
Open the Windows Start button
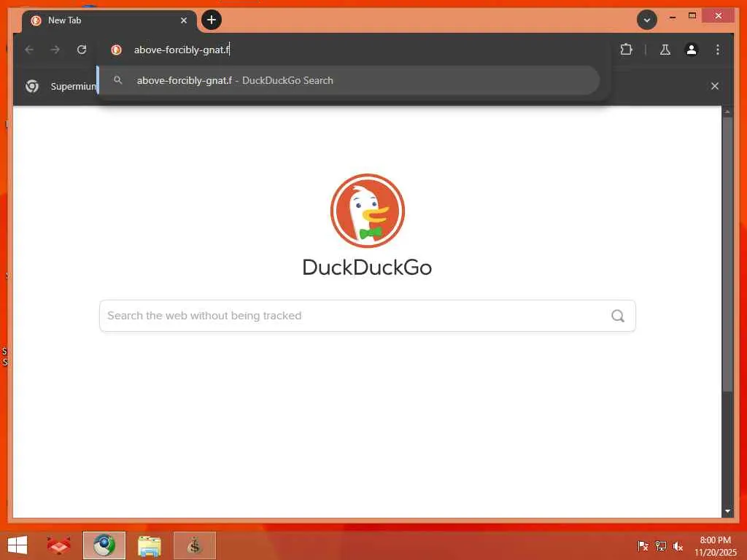pyautogui.click(x=18, y=545)
